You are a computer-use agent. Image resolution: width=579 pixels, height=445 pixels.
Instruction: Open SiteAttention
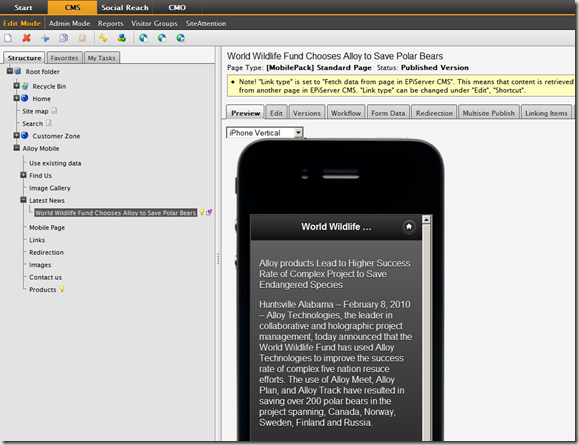(x=206, y=23)
